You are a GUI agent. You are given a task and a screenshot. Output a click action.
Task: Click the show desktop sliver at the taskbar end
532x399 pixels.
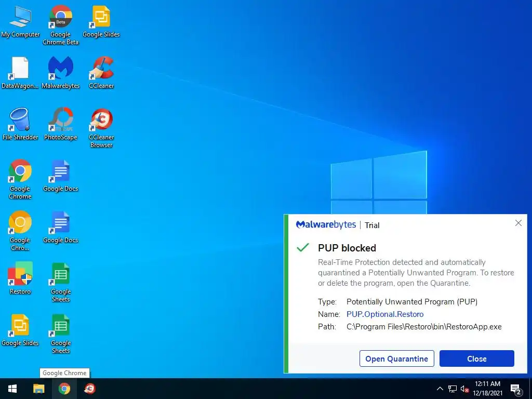pyautogui.click(x=530, y=389)
